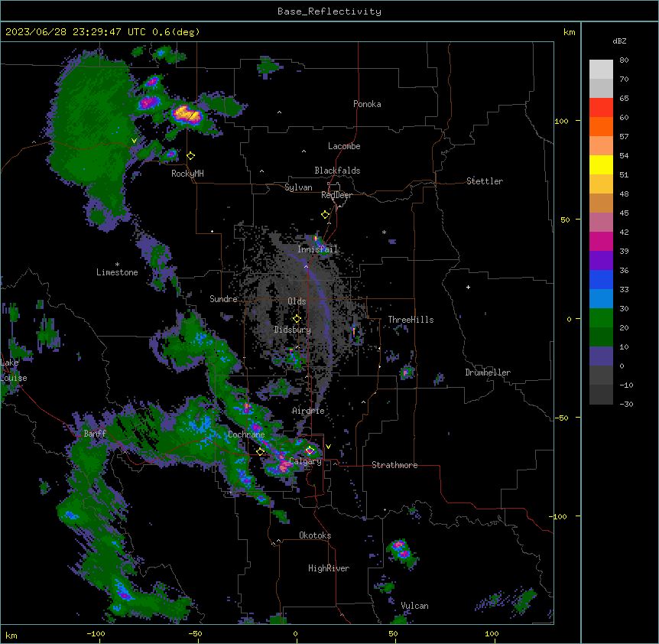Screen dimensions: 659x644
Task: Click the Banff label
Action: click(95, 434)
